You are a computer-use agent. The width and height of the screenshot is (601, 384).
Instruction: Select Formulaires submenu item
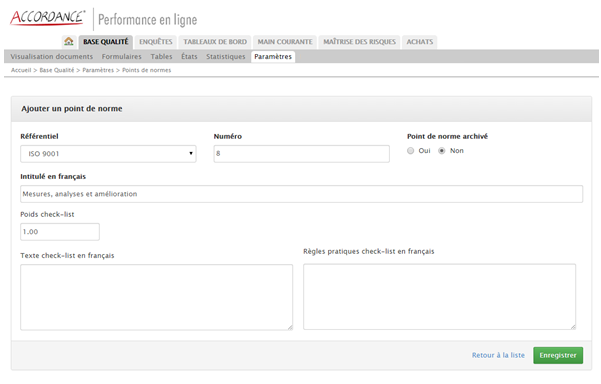pyautogui.click(x=122, y=57)
